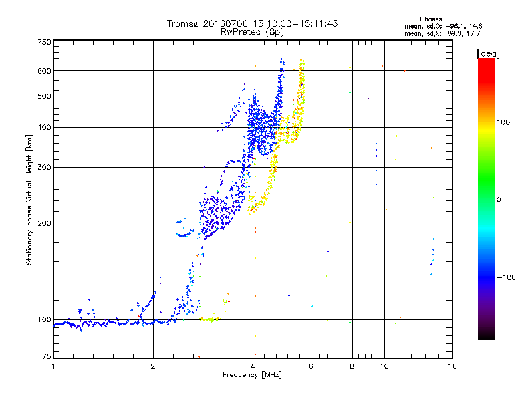Click the x-axis '6' tick label
The height and width of the screenshot is (399, 532).
pos(311,366)
